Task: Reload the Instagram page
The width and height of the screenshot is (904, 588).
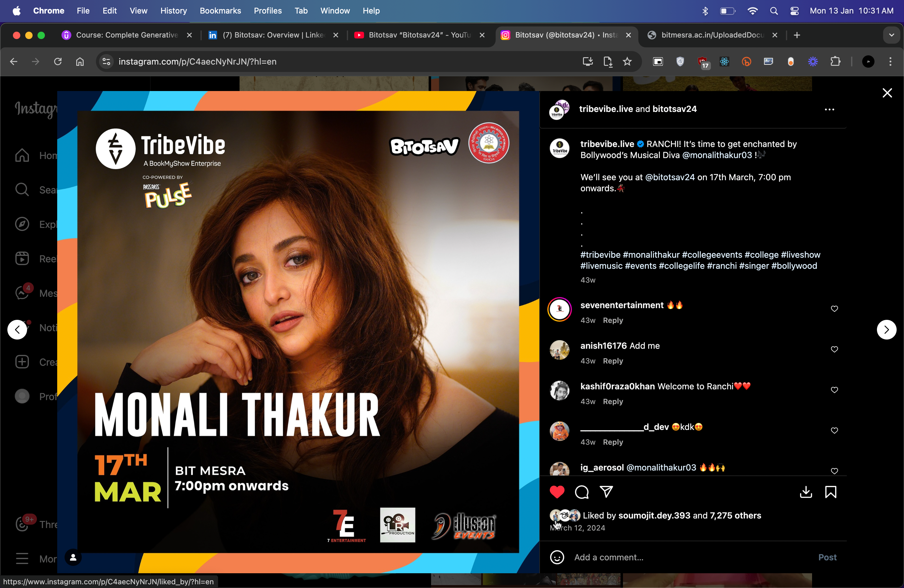Action: pyautogui.click(x=58, y=62)
